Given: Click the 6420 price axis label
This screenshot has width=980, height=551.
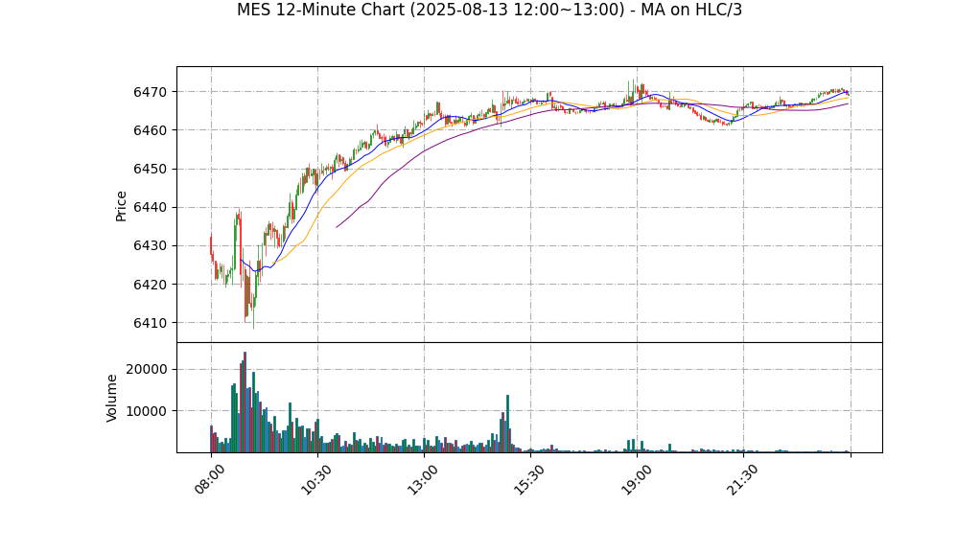Looking at the screenshot, I should [151, 285].
